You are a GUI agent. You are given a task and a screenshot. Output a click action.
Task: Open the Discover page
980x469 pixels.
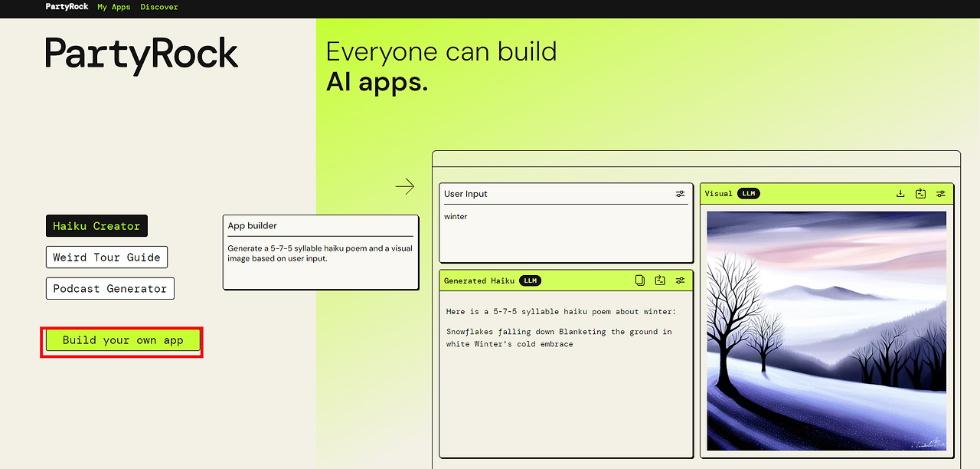[159, 7]
